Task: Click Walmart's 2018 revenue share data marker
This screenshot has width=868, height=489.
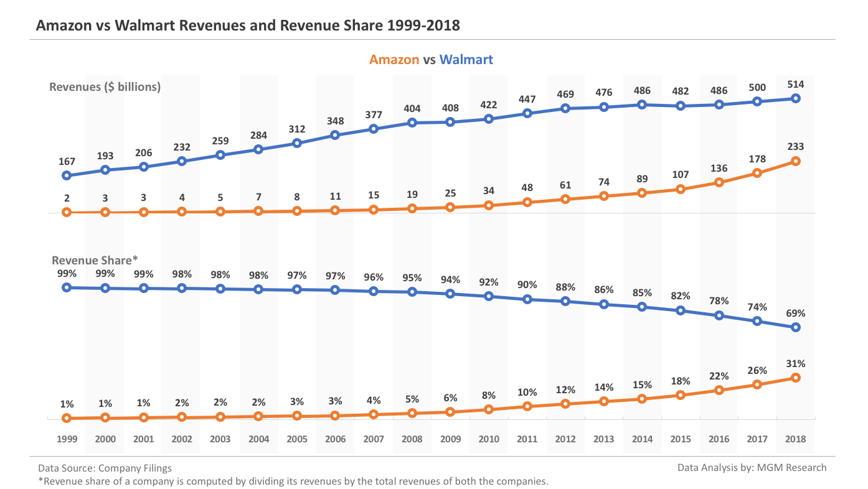Action: [796, 327]
